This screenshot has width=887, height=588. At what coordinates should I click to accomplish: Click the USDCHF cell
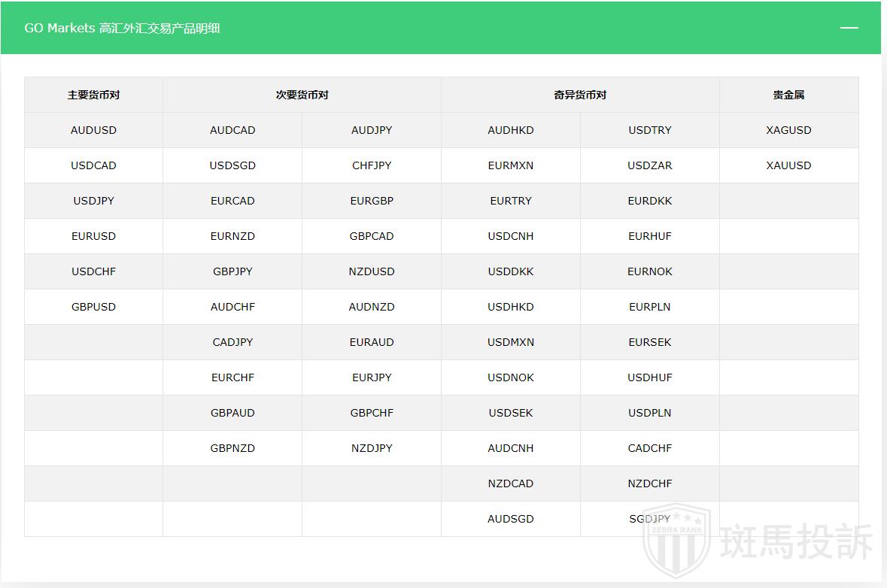click(93, 271)
